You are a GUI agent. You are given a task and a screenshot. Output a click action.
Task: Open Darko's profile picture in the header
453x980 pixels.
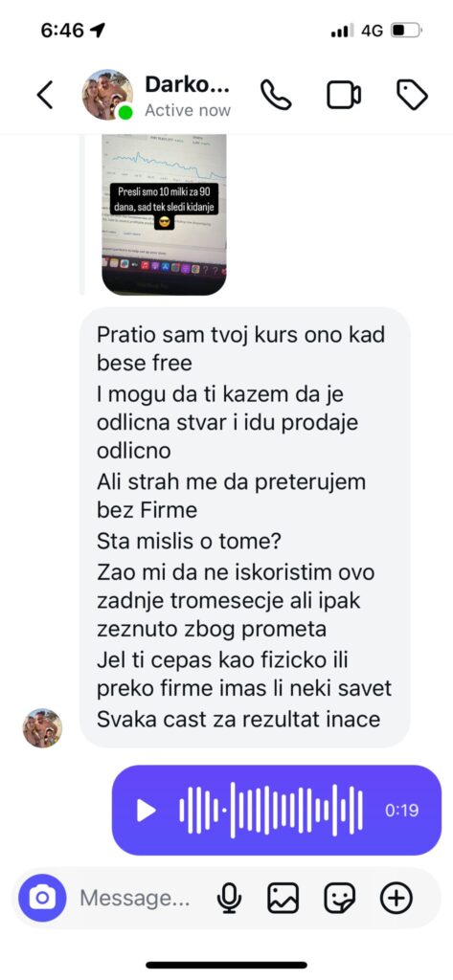click(107, 95)
